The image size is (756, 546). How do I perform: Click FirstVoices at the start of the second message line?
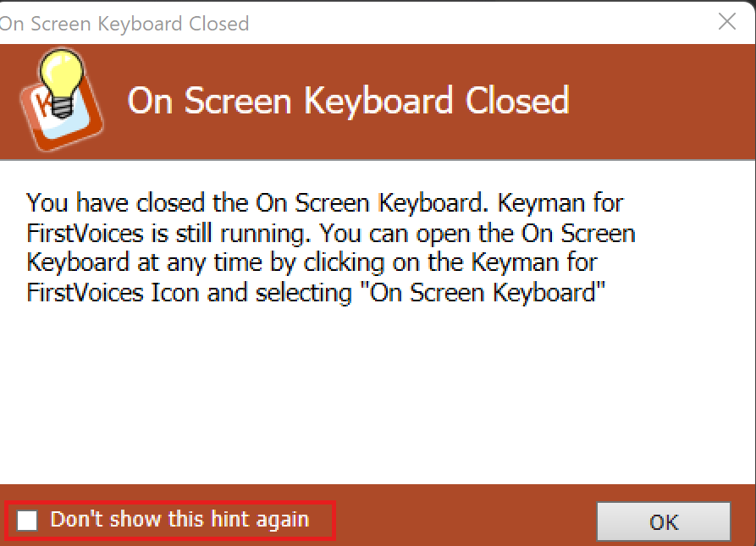pyautogui.click(x=85, y=234)
